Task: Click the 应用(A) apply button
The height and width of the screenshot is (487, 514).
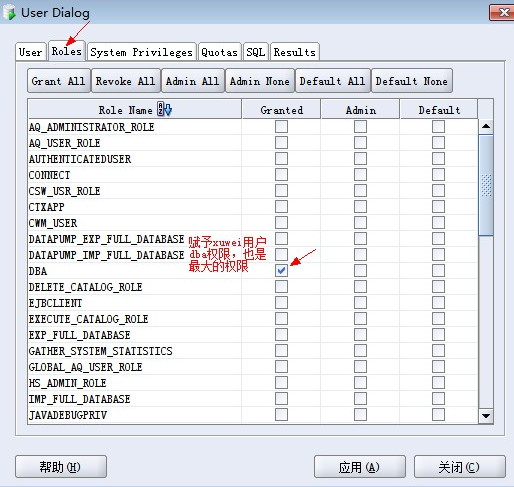Action: pyautogui.click(x=360, y=467)
